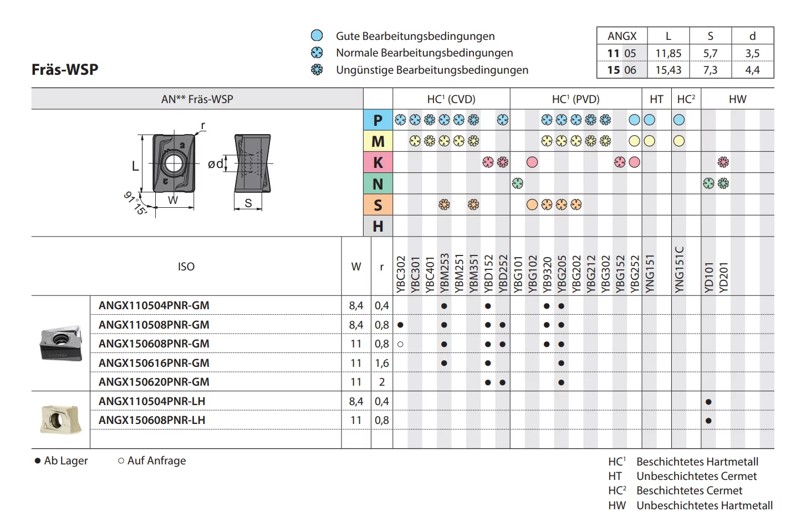Select the hollow Auf Anfrage legend circle
This screenshot has width=791, height=532.
tap(121, 461)
